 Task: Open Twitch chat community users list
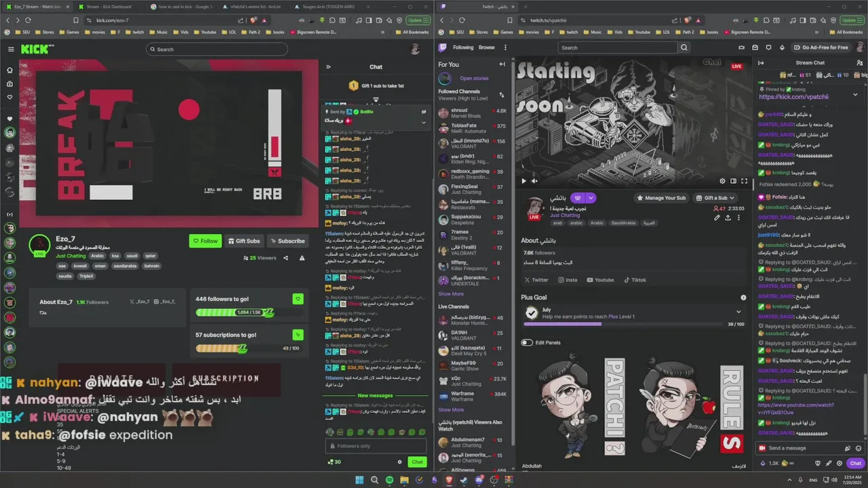tap(860, 63)
